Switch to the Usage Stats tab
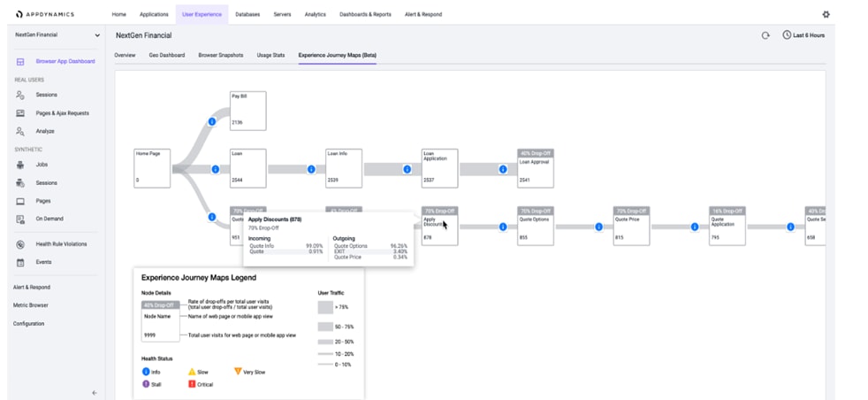The height and width of the screenshot is (400, 868). (270, 56)
